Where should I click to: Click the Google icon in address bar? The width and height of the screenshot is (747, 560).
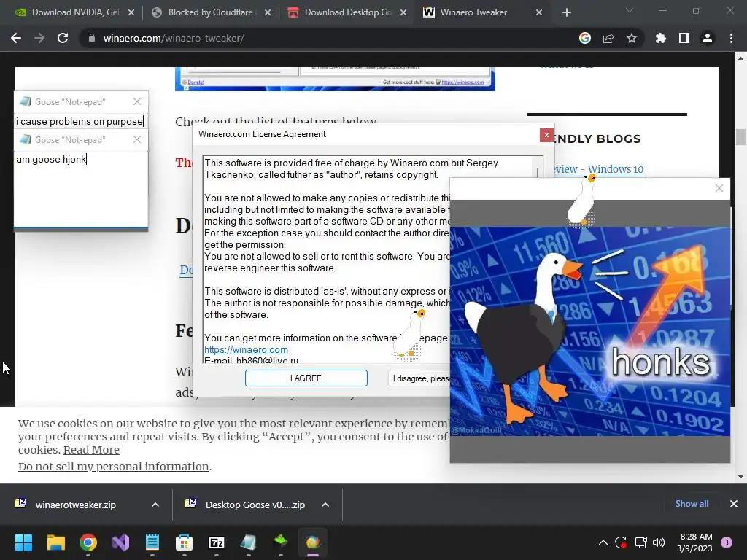585,38
